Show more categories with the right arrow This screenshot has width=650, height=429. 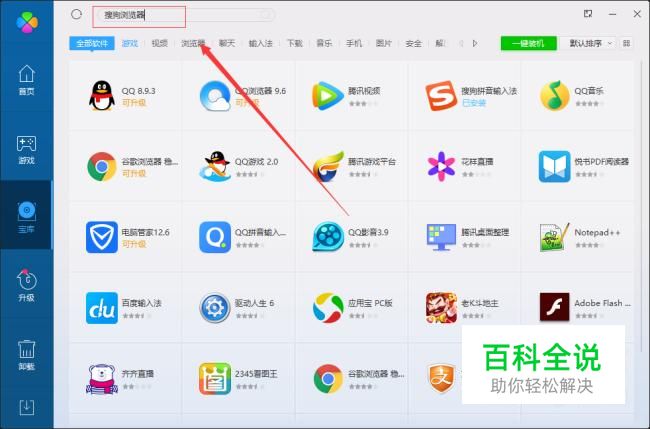point(475,43)
